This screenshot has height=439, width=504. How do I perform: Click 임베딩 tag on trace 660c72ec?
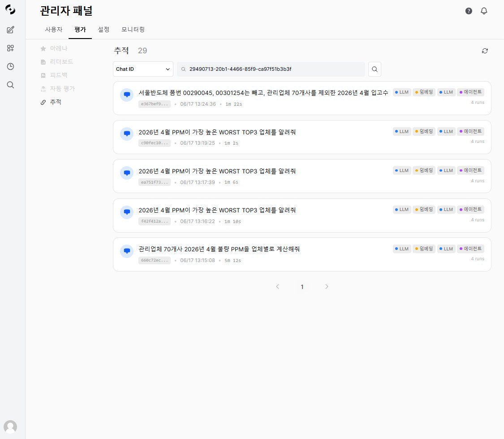424,249
